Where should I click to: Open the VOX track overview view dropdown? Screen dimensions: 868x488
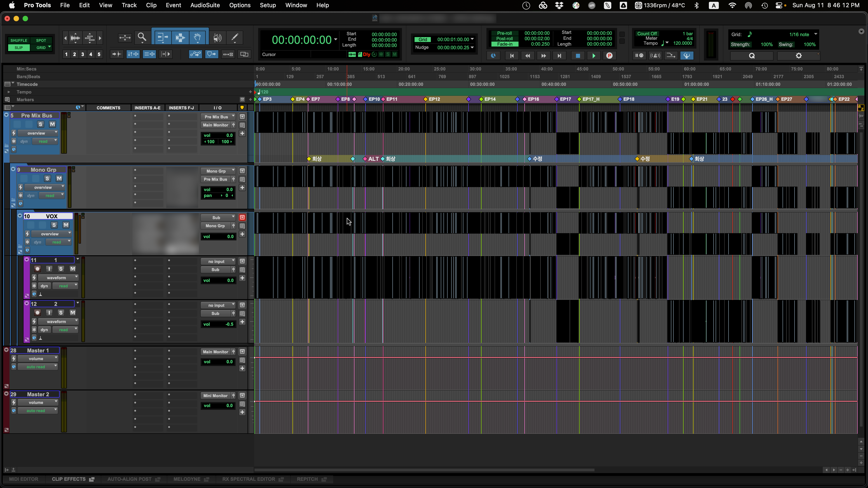(x=51, y=234)
